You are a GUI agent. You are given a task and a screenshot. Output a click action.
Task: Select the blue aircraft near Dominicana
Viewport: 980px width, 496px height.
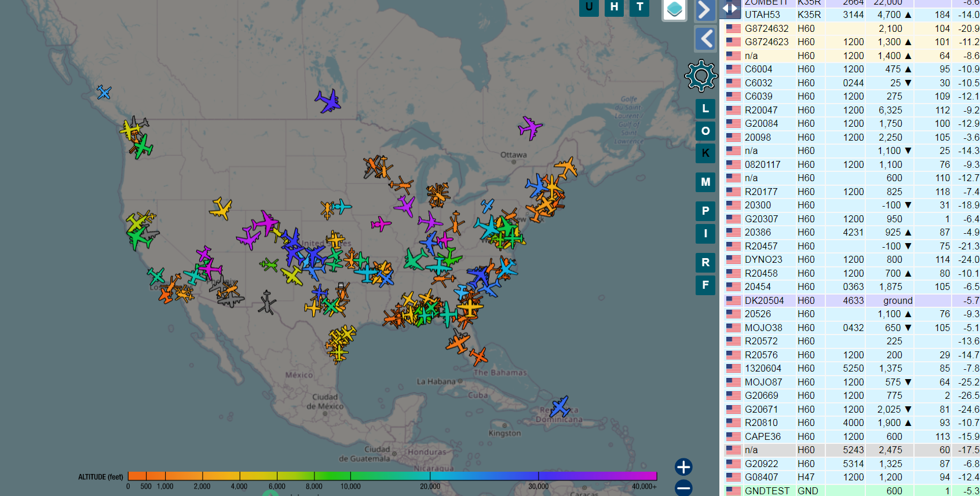pyautogui.click(x=560, y=407)
